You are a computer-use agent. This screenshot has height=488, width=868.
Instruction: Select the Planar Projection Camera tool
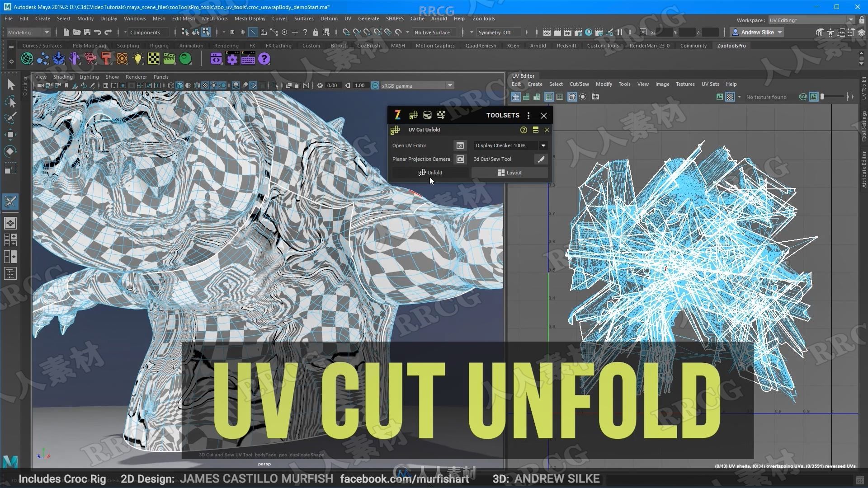coord(460,159)
